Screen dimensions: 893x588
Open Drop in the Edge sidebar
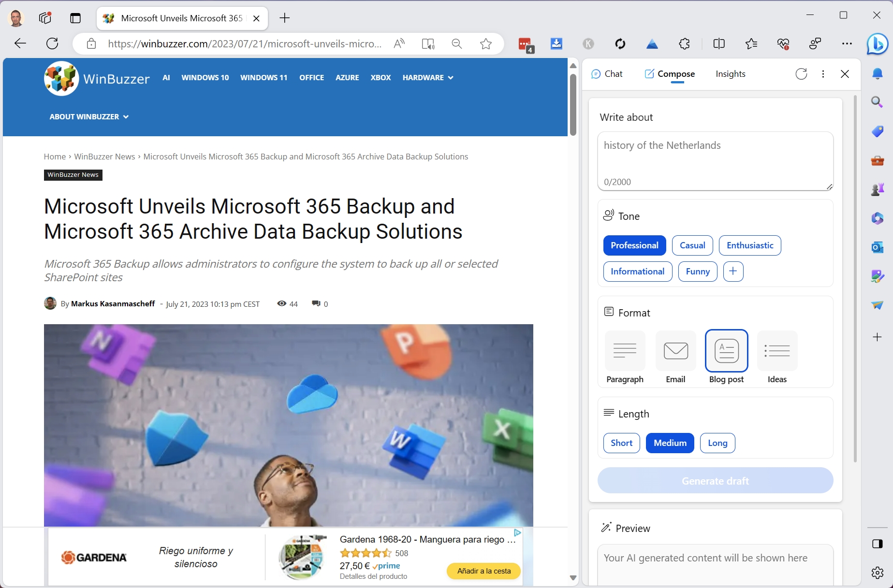tap(878, 305)
